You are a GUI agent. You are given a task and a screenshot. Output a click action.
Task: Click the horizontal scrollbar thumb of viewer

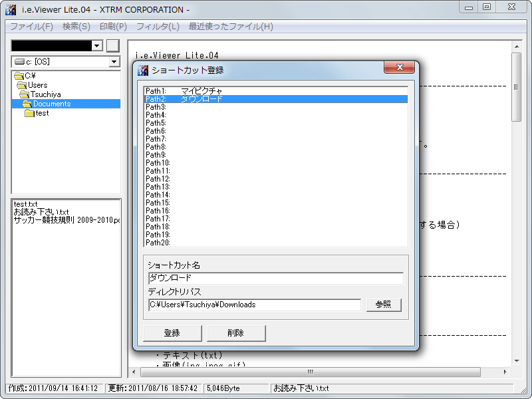click(311, 372)
